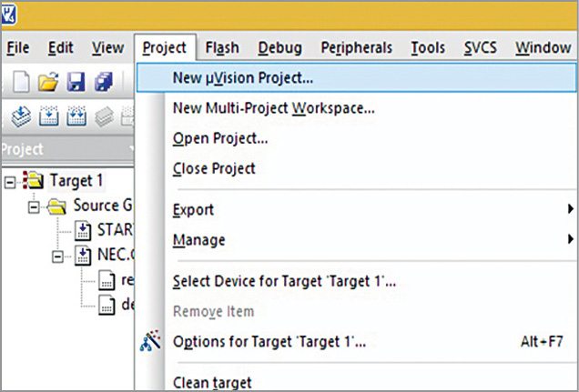Viewport: 579px width, 392px height.
Task: Click the Build target toolbar icon
Action: 51,116
